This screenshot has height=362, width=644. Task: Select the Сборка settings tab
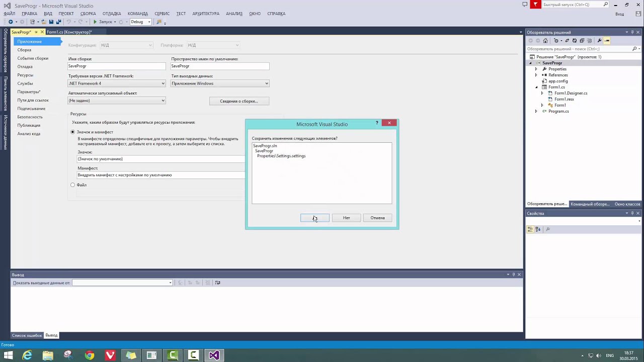pos(24,50)
